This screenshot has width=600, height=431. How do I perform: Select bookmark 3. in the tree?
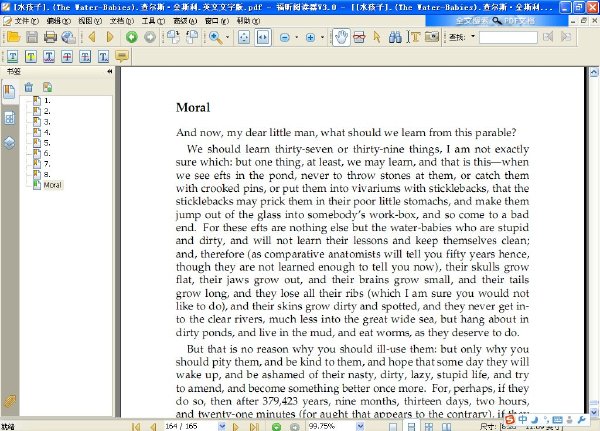tap(47, 122)
